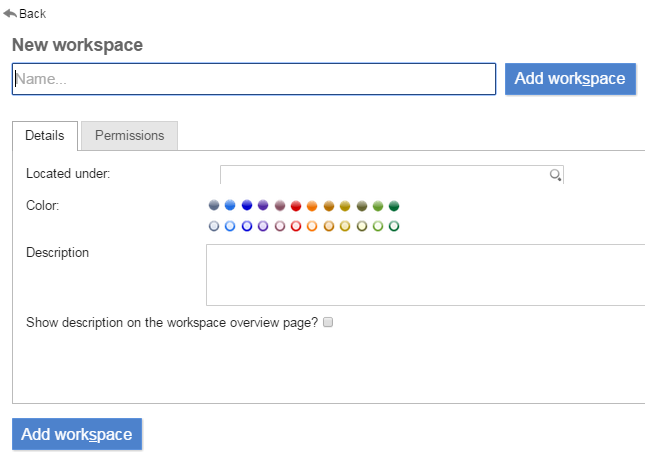
Task: Select the outlined dark blue color ring
Action: (247, 226)
